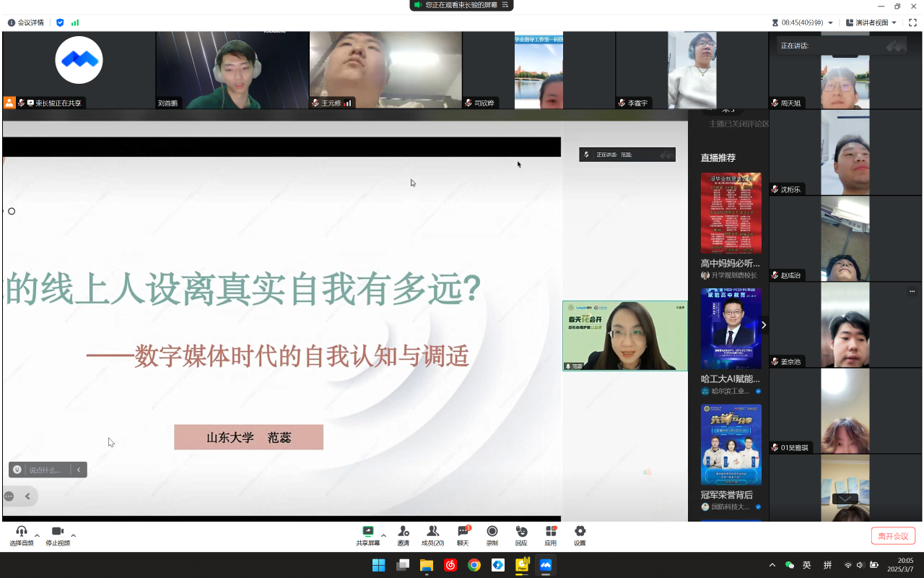
Task: Stop video with the 停止视频 camera button
Action: coord(58,532)
